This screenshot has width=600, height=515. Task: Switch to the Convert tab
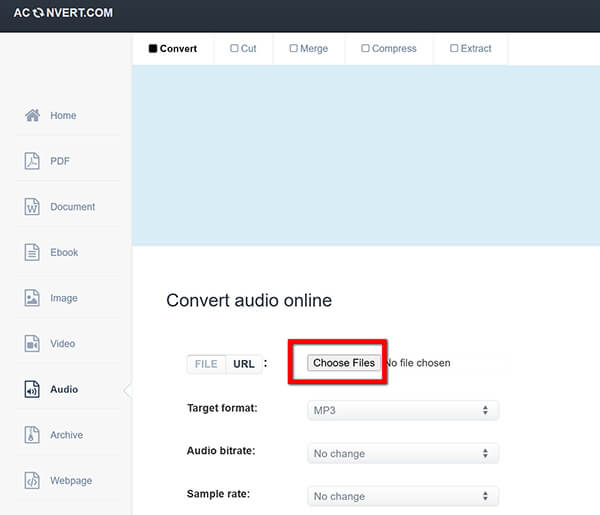(173, 49)
